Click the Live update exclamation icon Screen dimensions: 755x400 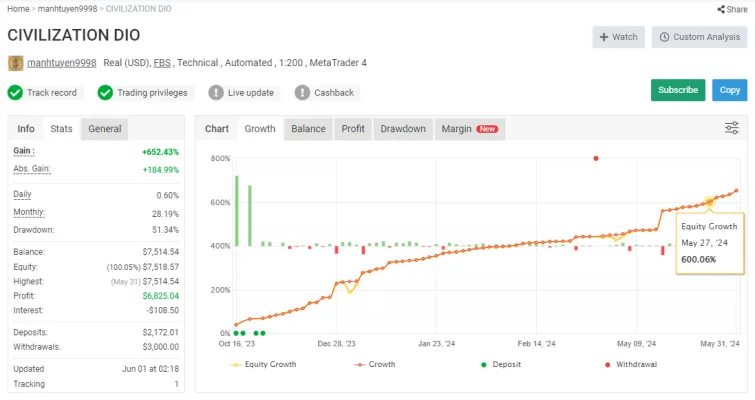[216, 92]
